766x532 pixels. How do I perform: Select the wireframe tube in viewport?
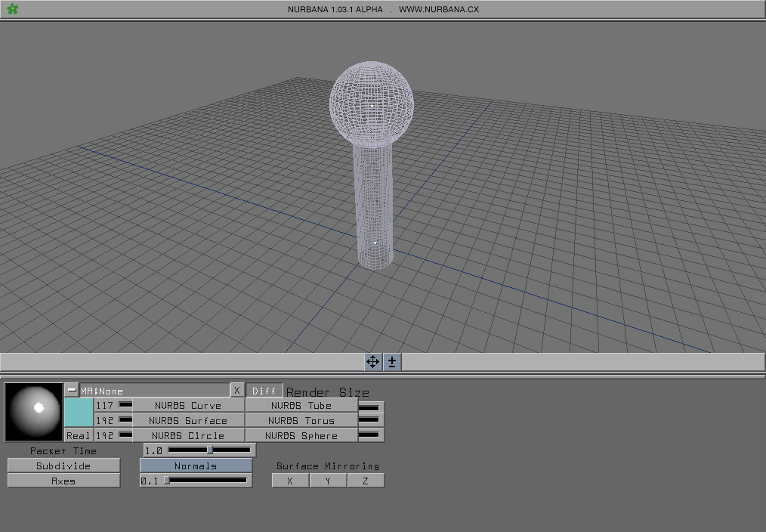tap(373, 206)
